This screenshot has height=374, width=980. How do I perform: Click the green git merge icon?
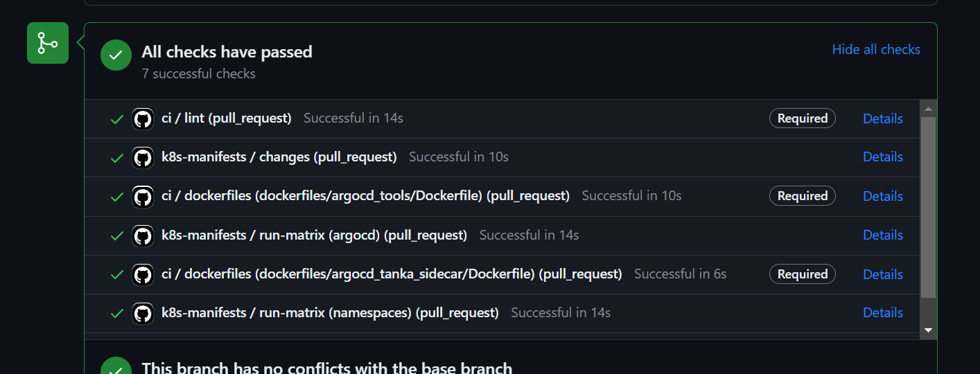48,43
